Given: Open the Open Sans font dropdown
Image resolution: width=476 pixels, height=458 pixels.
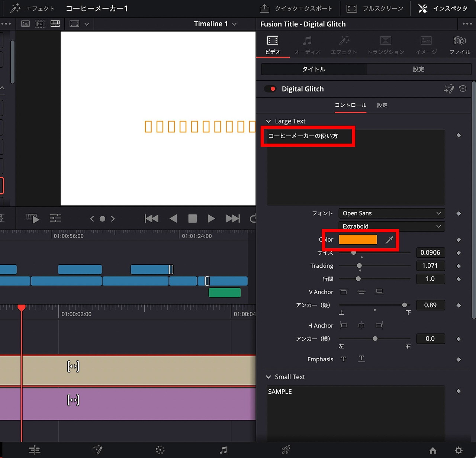Looking at the screenshot, I should (392, 213).
